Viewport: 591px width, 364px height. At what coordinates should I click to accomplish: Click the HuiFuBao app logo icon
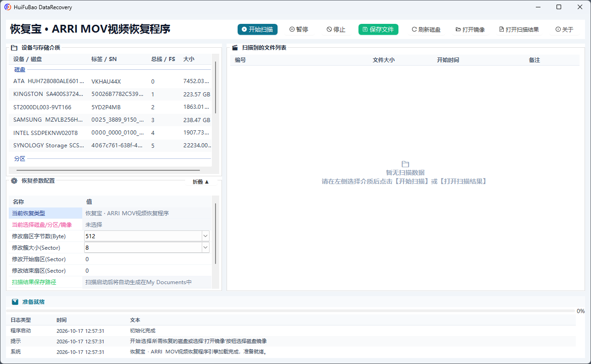8,7
